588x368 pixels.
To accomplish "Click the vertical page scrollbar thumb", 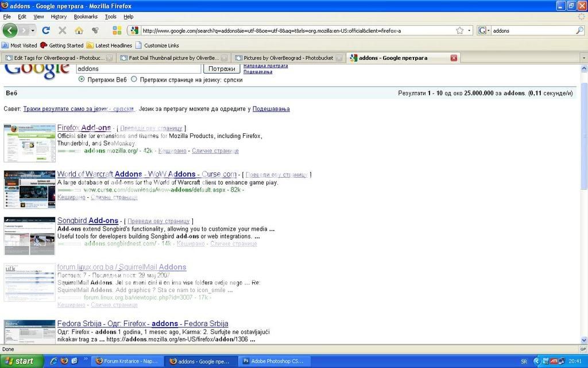I will 584,135.
